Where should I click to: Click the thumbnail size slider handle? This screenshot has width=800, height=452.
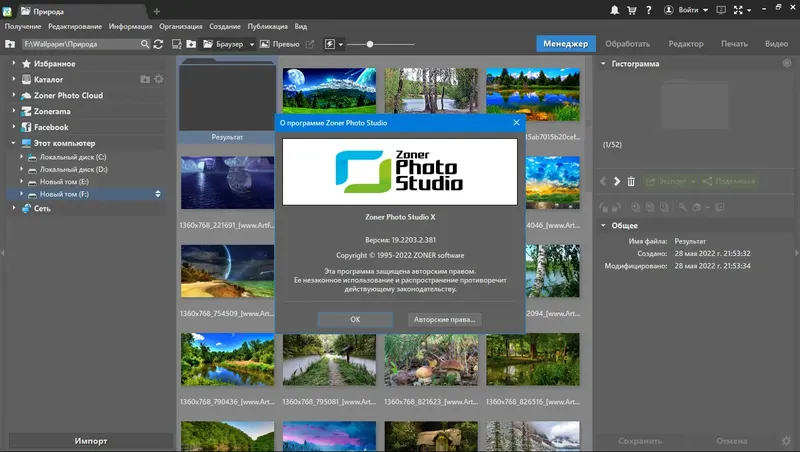[x=370, y=45]
